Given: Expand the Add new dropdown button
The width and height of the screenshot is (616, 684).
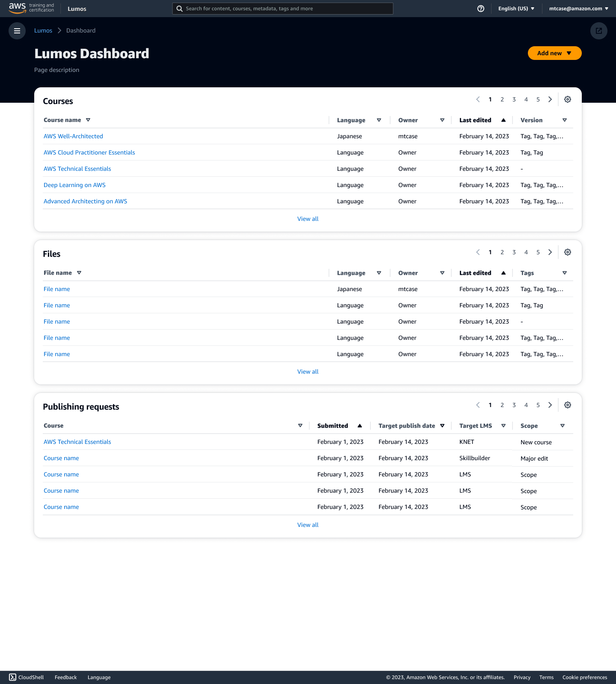Looking at the screenshot, I should pyautogui.click(x=555, y=53).
